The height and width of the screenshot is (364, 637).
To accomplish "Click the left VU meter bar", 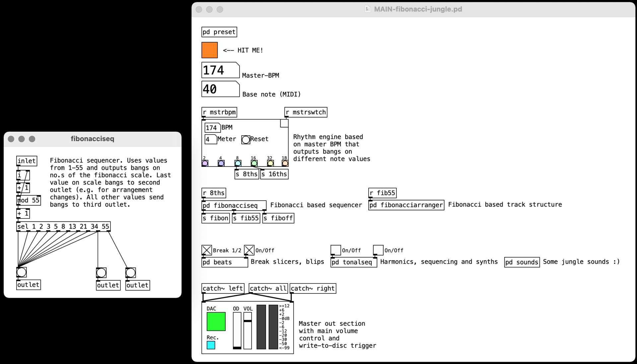I will tap(261, 327).
